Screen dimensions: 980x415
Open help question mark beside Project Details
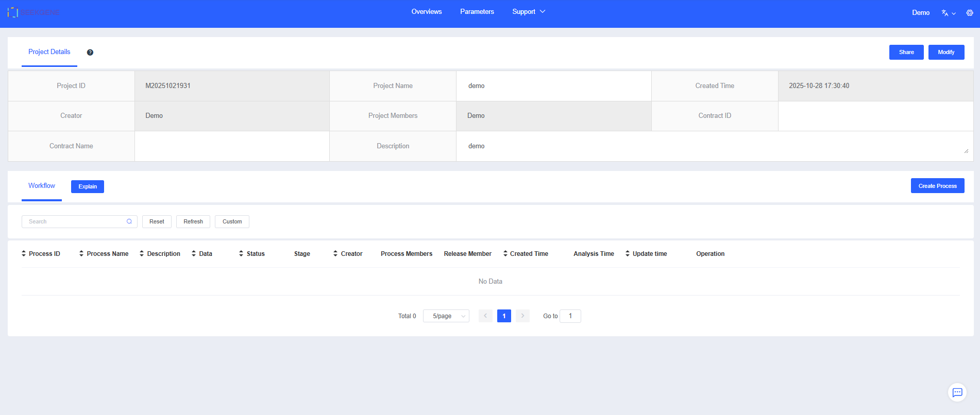[x=90, y=53]
